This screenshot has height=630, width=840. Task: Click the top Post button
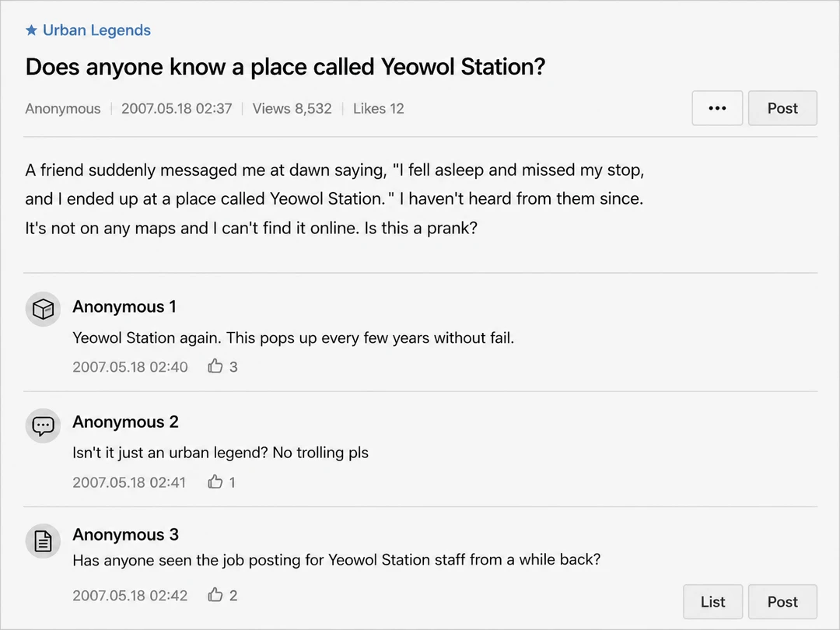[782, 108]
